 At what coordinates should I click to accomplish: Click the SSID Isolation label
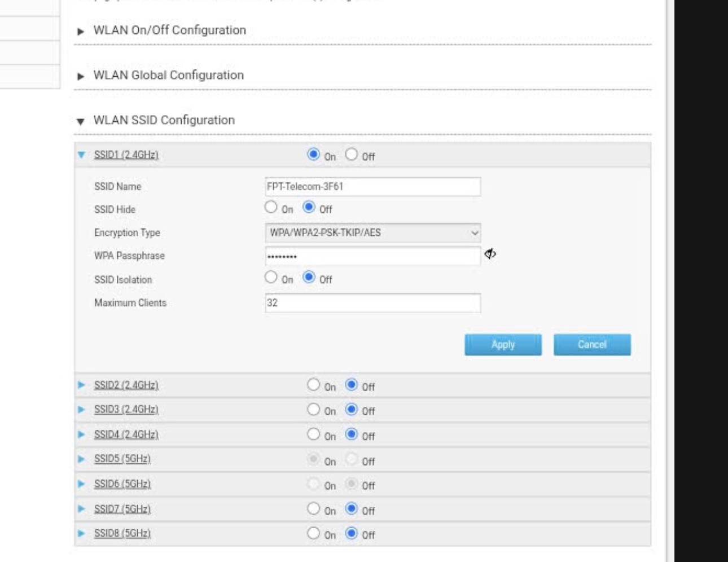123,280
